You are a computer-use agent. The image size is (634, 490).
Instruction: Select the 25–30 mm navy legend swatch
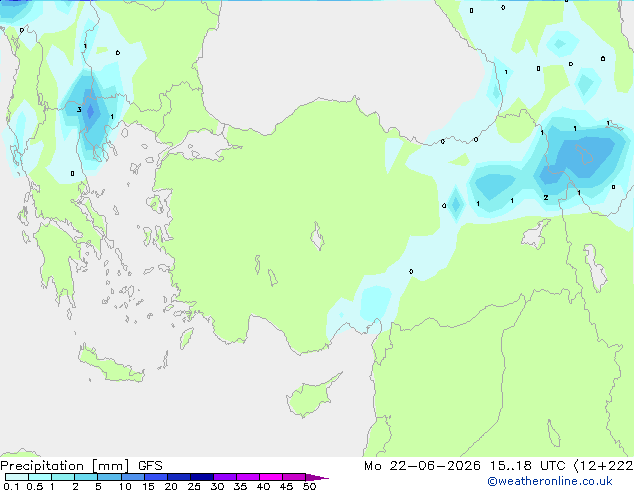201,477
